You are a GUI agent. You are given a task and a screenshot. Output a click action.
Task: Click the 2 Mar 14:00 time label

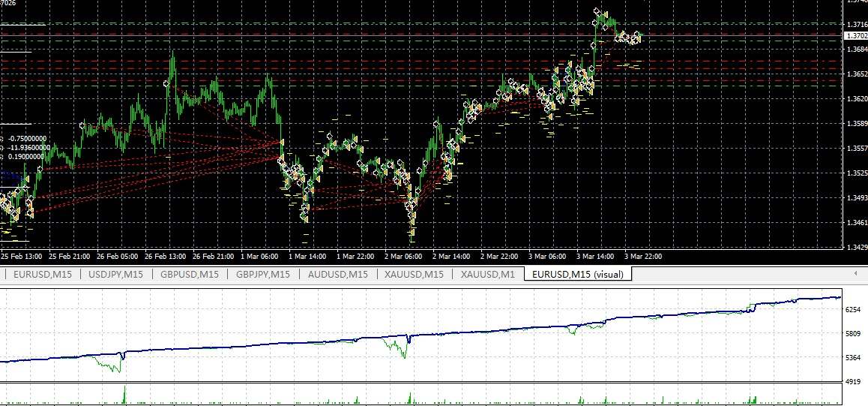tap(451, 257)
